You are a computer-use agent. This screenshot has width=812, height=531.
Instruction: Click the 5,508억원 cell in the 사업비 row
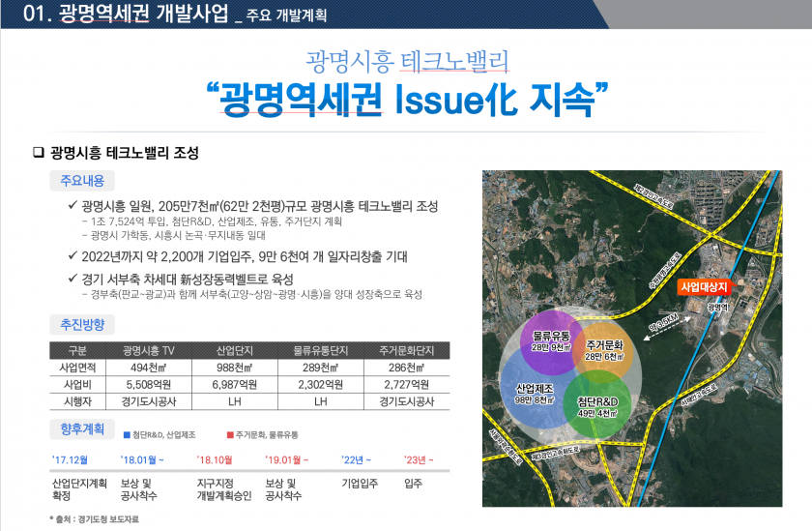(x=146, y=384)
